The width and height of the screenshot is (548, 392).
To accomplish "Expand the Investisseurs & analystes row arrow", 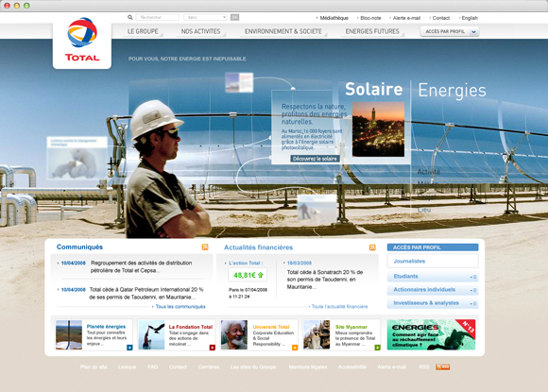I will coord(473,303).
